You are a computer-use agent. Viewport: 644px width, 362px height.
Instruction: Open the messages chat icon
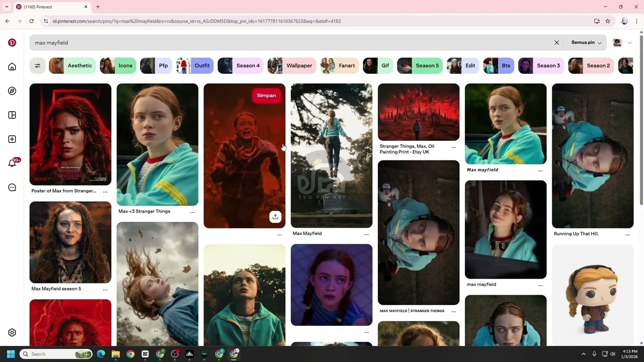(12, 188)
